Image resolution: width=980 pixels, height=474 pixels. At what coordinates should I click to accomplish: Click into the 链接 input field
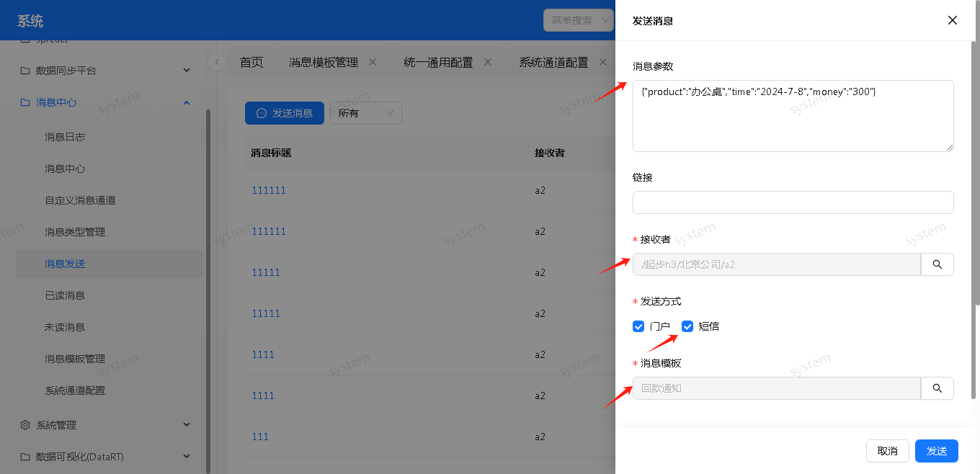793,202
